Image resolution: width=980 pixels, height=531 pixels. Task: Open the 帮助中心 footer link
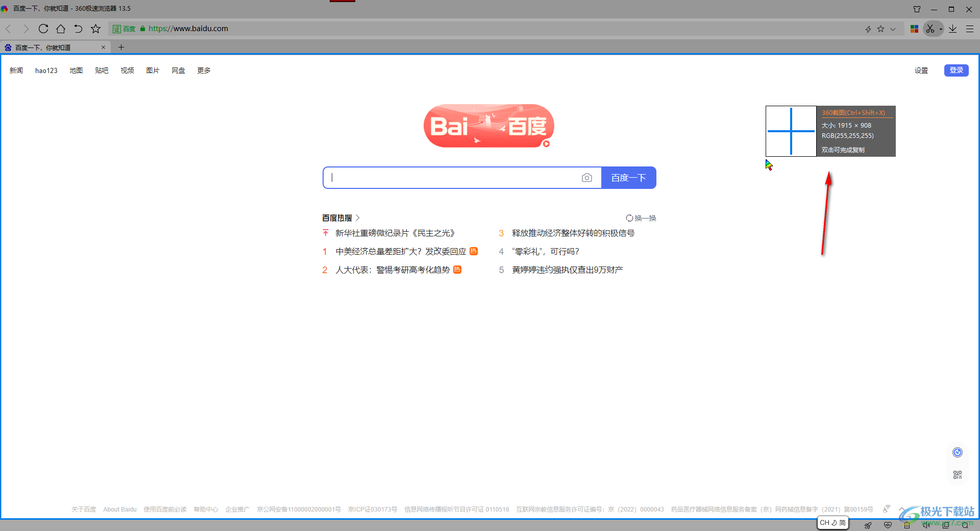206,510
